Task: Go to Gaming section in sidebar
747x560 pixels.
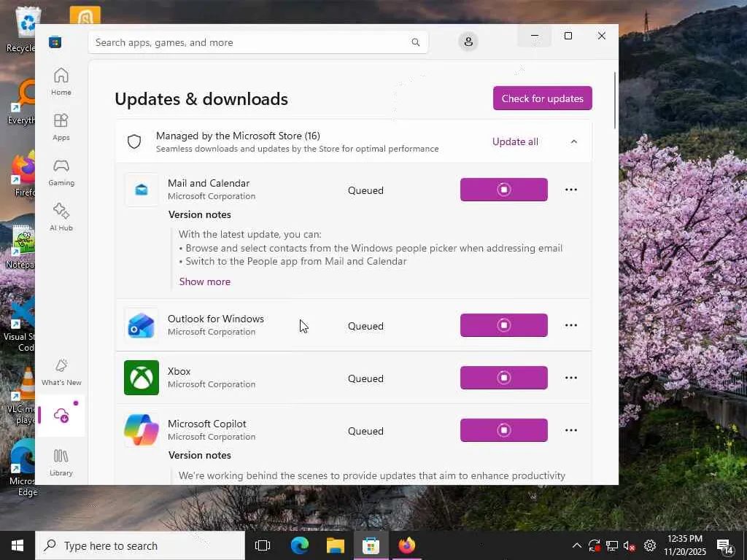Action: point(61,172)
